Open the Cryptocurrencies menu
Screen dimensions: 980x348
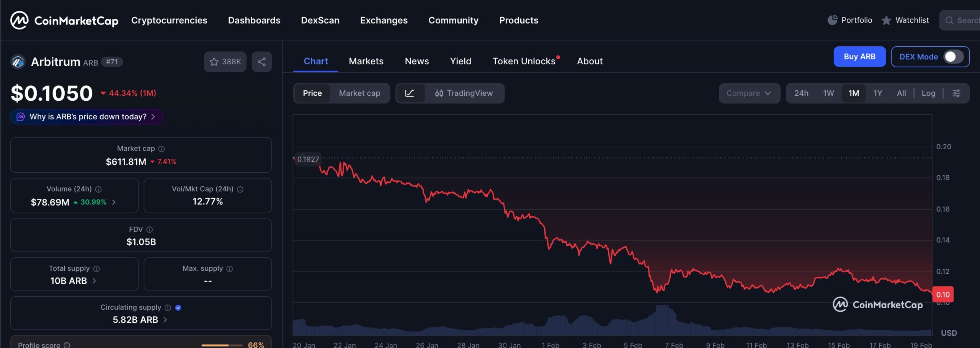click(x=169, y=20)
